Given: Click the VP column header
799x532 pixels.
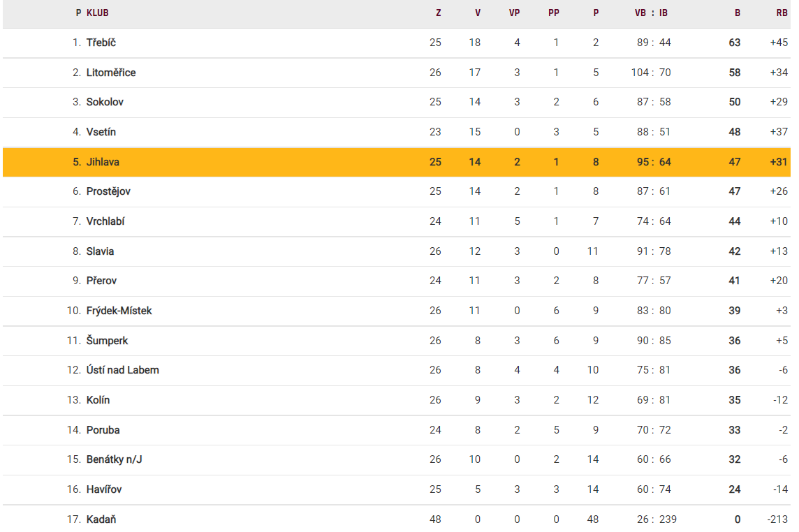Looking at the screenshot, I should tap(515, 13).
